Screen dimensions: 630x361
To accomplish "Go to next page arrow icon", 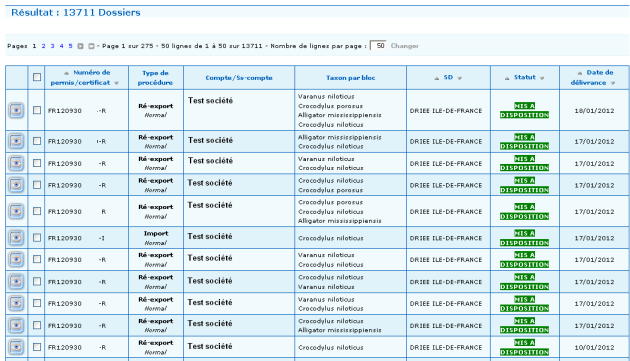I will coord(80,46).
